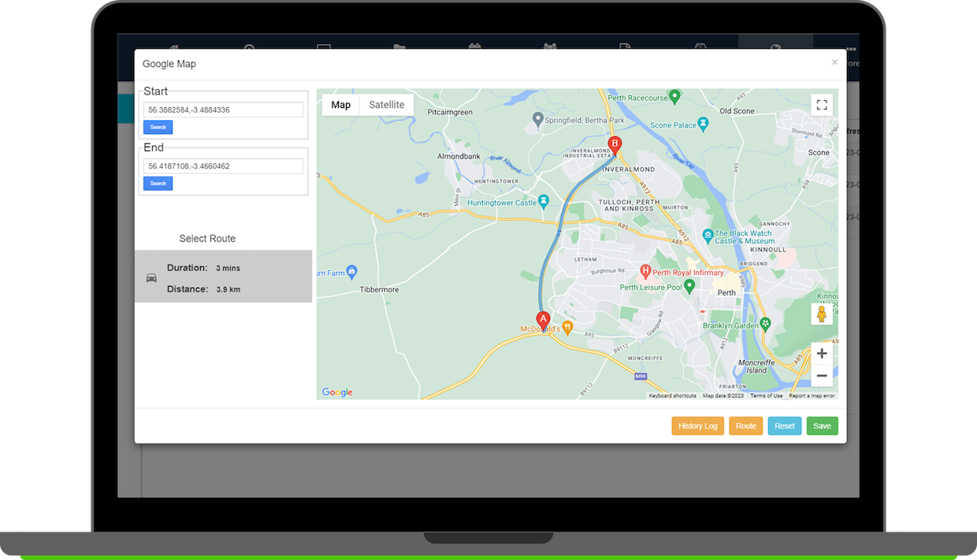Switch to the Satellite map view
977x560 pixels.
point(386,105)
